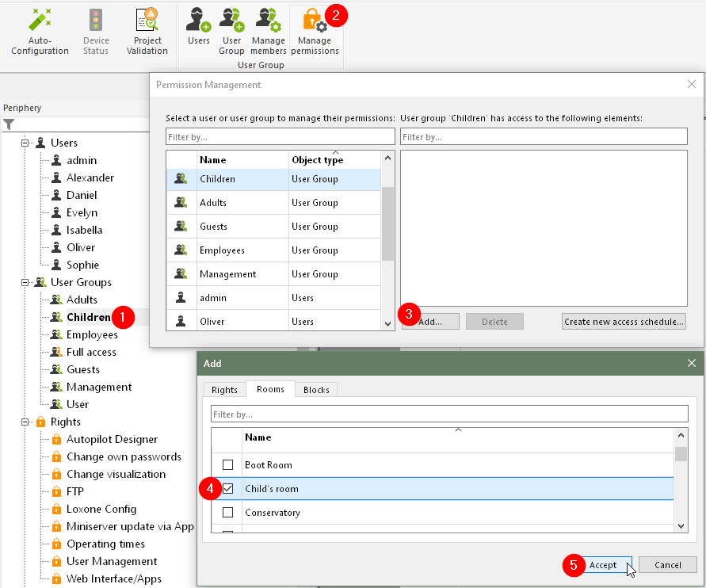Image resolution: width=706 pixels, height=588 pixels.
Task: Click the Periphery filter funnel icon
Action: [x=9, y=124]
